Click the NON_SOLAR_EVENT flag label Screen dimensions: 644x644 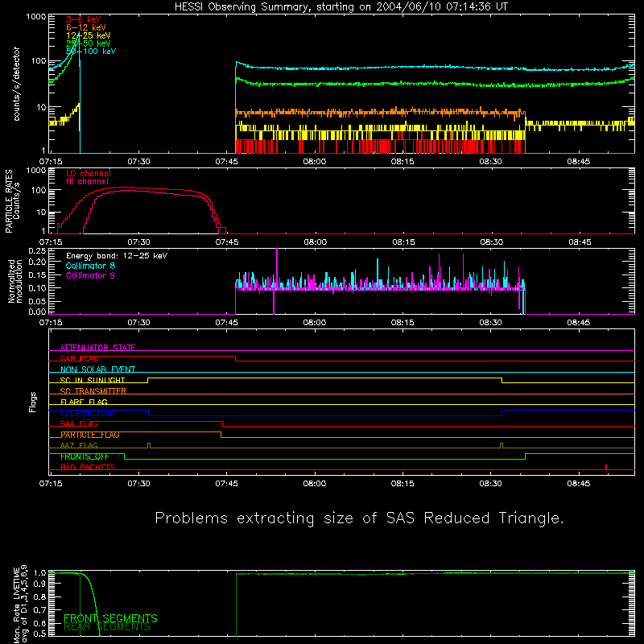pos(97,369)
